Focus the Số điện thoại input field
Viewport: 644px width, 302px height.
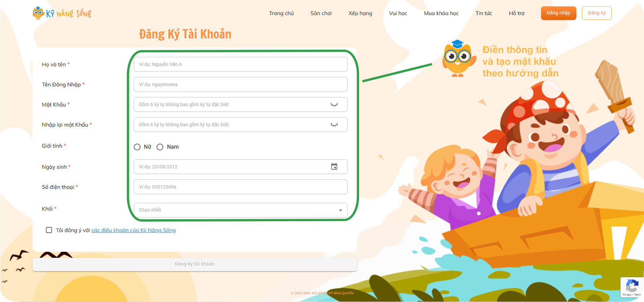pyautogui.click(x=241, y=187)
